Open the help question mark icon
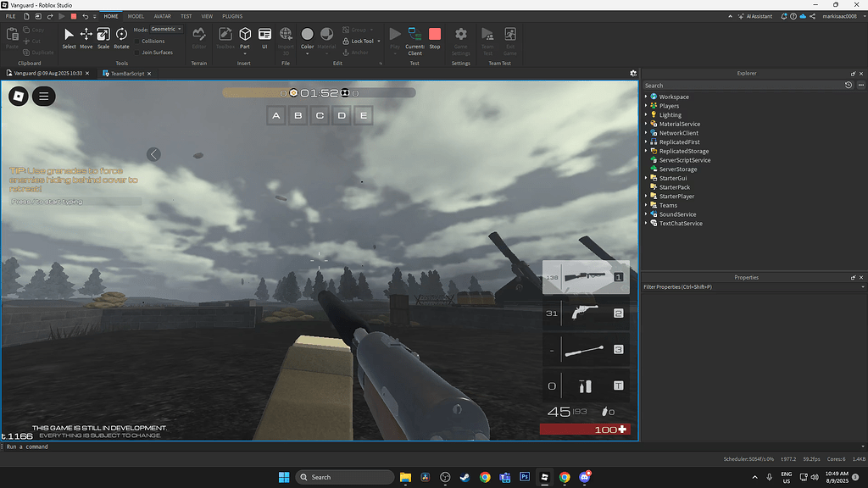868x488 pixels. pos(793,16)
